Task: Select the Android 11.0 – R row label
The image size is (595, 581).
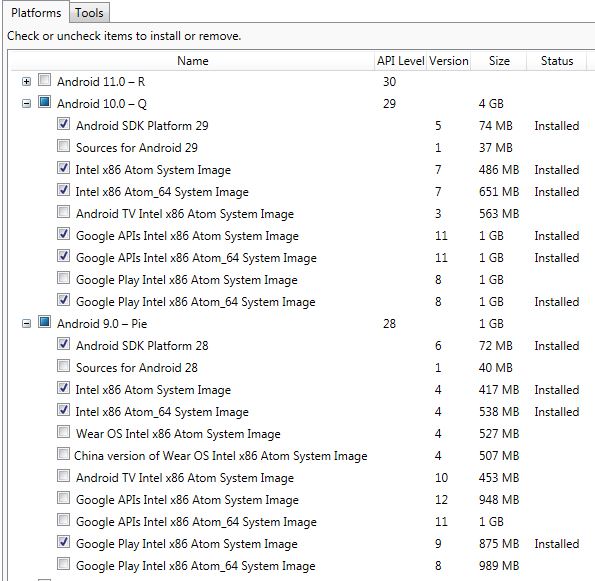Action: click(101, 82)
